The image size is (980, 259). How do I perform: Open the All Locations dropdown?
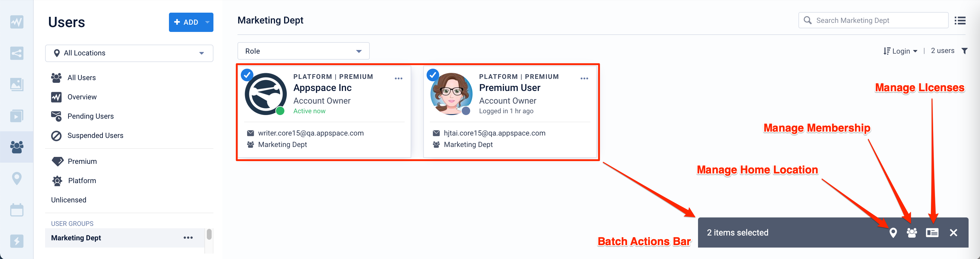pyautogui.click(x=129, y=53)
